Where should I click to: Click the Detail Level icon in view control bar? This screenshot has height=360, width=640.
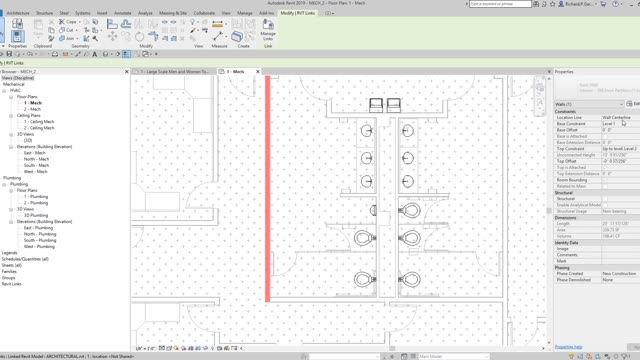click(x=162, y=348)
